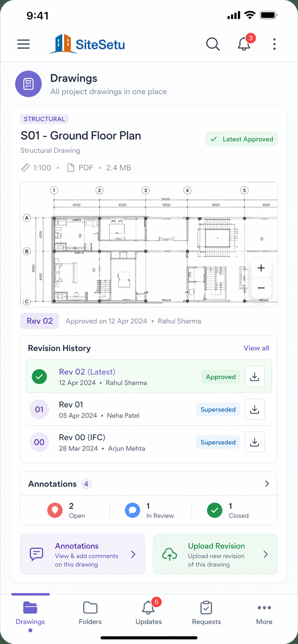
Task: Tap the green Closed annotations check icon
Action: [x=215, y=510]
